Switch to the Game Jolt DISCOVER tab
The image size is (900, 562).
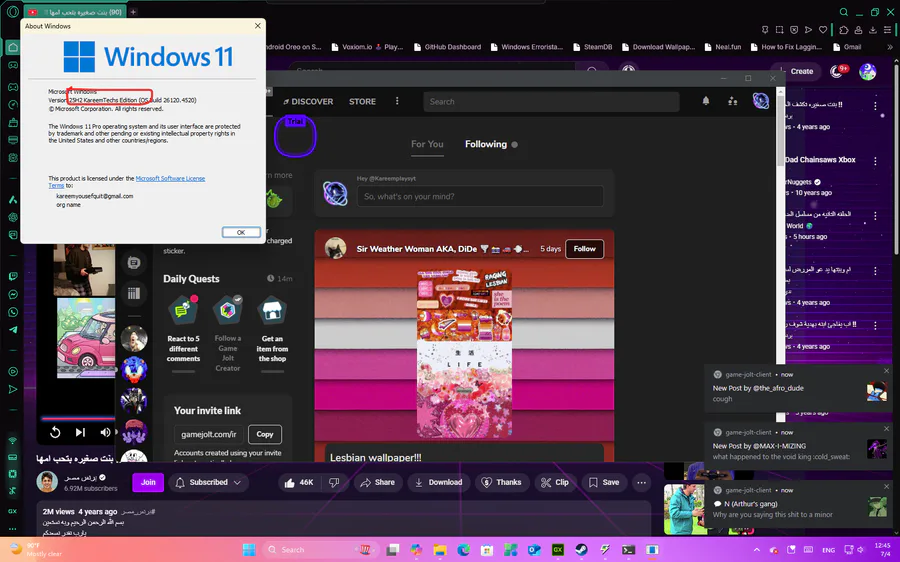308,102
